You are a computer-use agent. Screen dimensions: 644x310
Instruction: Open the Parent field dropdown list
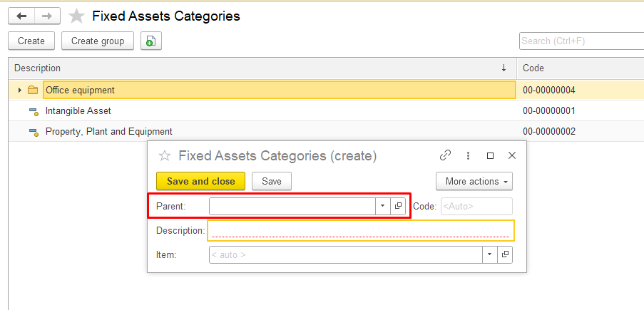382,206
